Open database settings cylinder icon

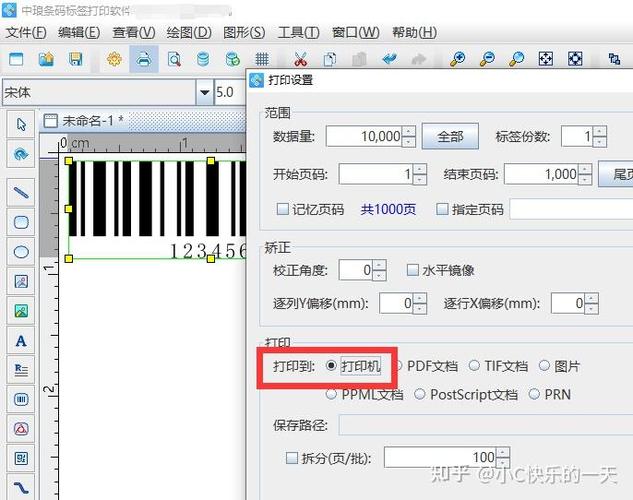coord(203,59)
